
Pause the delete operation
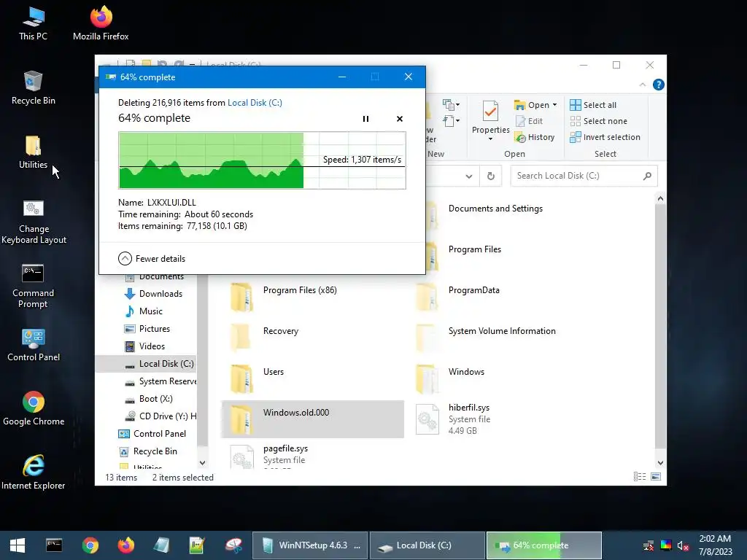click(x=365, y=119)
